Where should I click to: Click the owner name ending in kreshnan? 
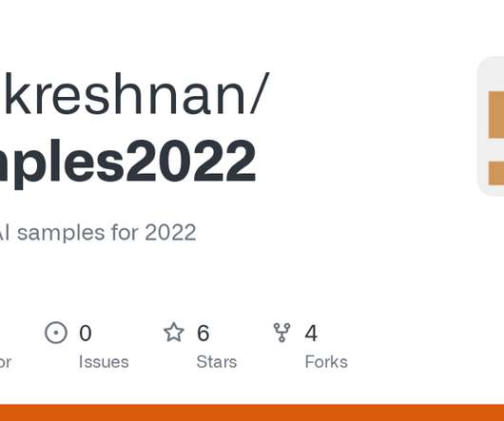coord(126,93)
